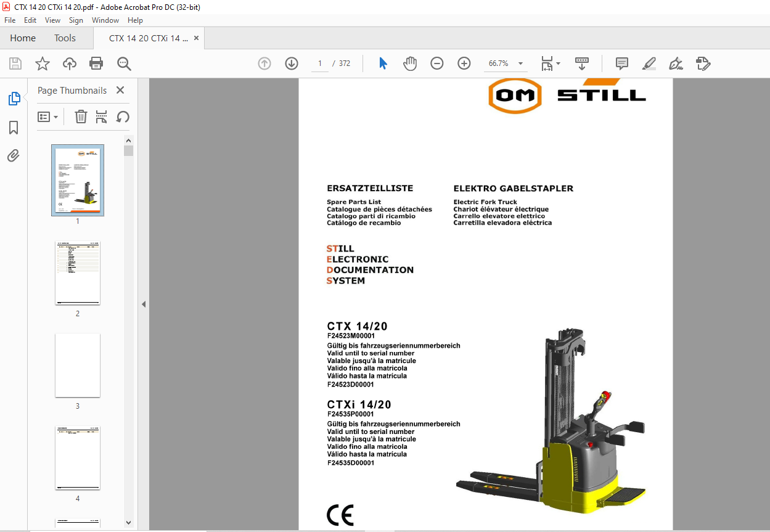Open the Window menu
Viewport: 770px width, 532px height.
105,20
